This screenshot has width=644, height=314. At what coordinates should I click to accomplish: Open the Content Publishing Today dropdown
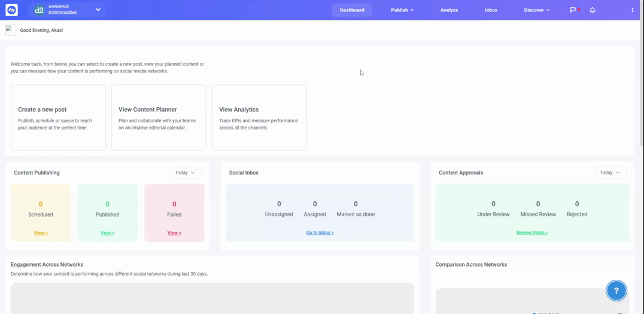click(186, 173)
